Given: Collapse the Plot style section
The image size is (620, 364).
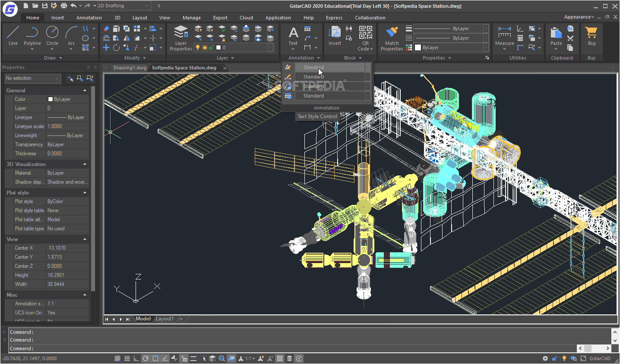Looking at the screenshot, I should pyautogui.click(x=85, y=193).
